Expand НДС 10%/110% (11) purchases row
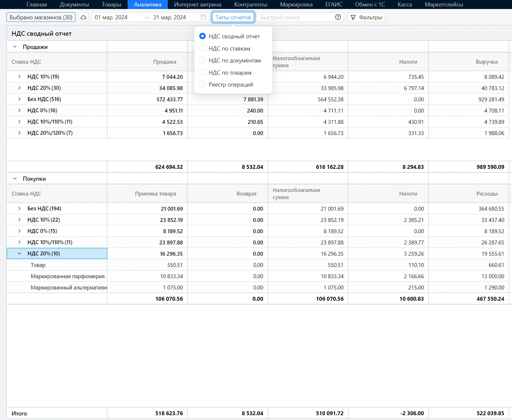This screenshot has width=512, height=420. pyautogui.click(x=19, y=242)
